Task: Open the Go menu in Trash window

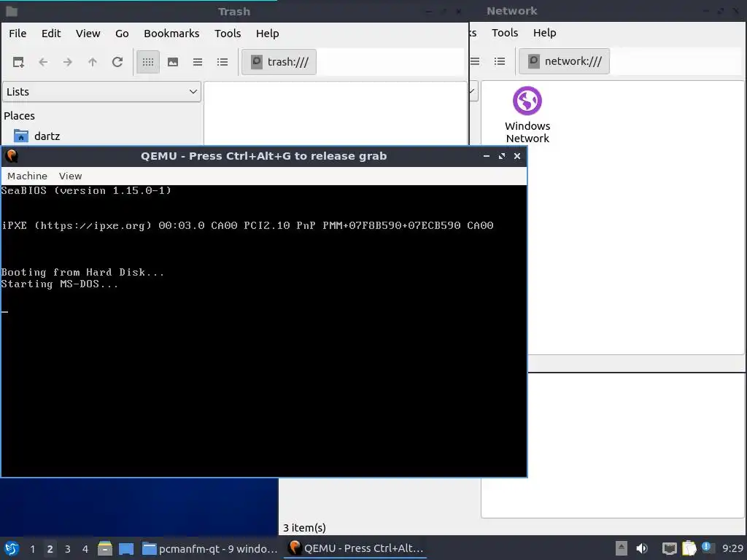Action: [122, 34]
